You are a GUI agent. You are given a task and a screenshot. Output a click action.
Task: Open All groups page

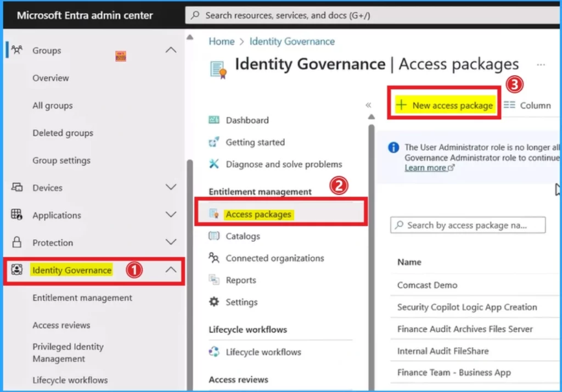click(x=52, y=105)
